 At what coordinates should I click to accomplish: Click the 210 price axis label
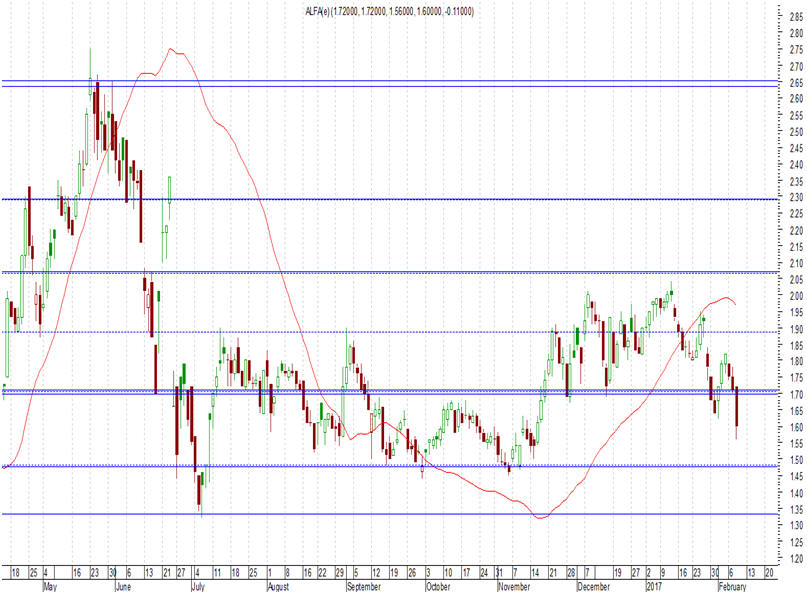pyautogui.click(x=796, y=264)
